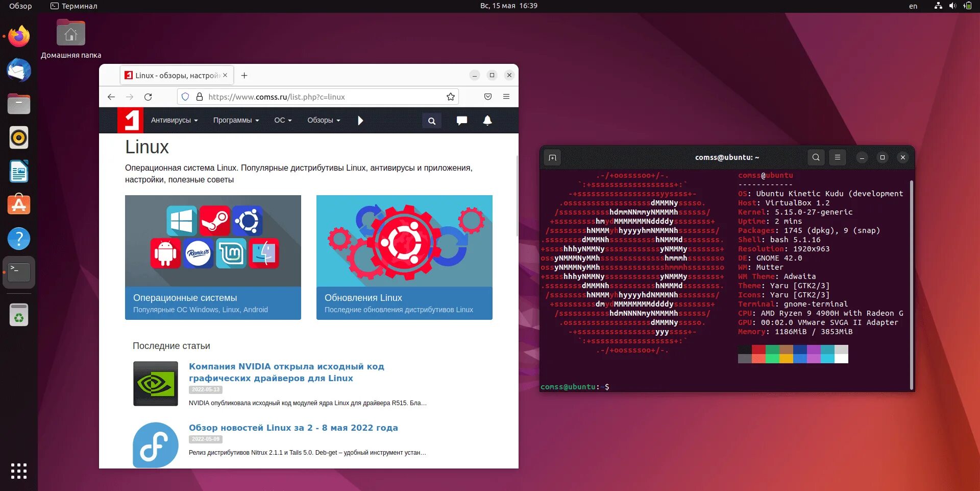980x491 pixels.
Task: Click the browser page vertical scrollbar
Action: click(x=517, y=196)
